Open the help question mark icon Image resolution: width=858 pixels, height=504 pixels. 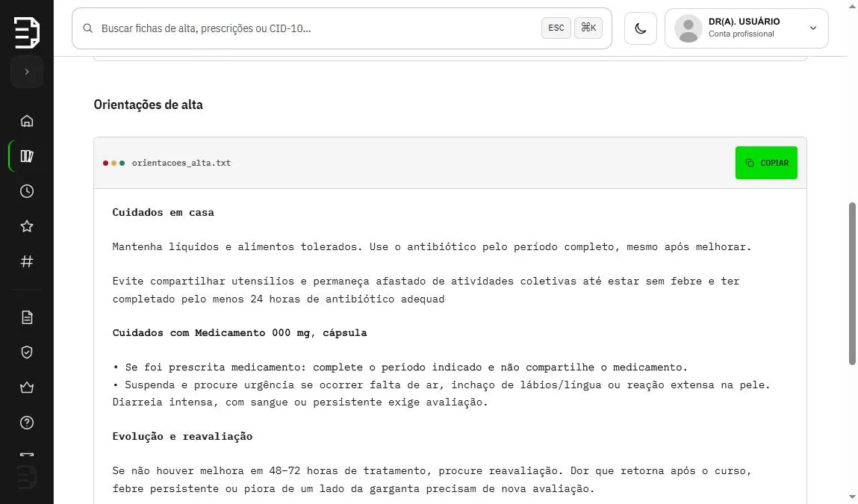[x=27, y=423]
